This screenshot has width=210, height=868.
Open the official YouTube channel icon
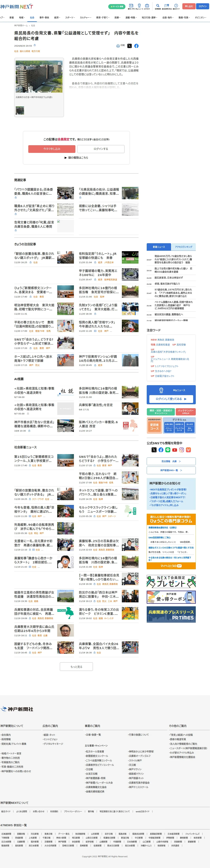coord(175,450)
